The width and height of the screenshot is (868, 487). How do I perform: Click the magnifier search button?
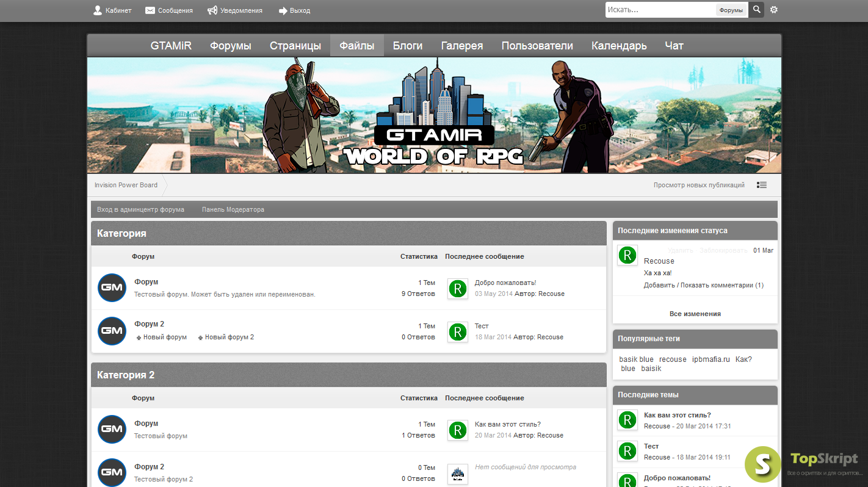756,10
